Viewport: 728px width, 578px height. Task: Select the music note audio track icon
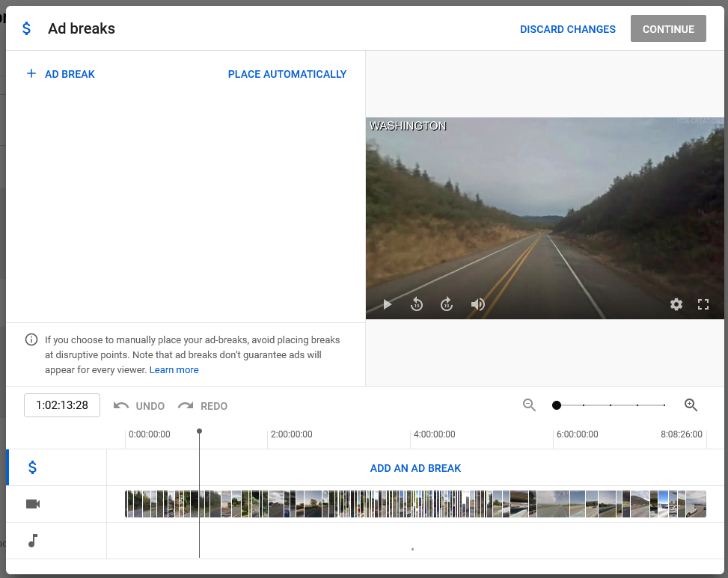[x=33, y=541]
